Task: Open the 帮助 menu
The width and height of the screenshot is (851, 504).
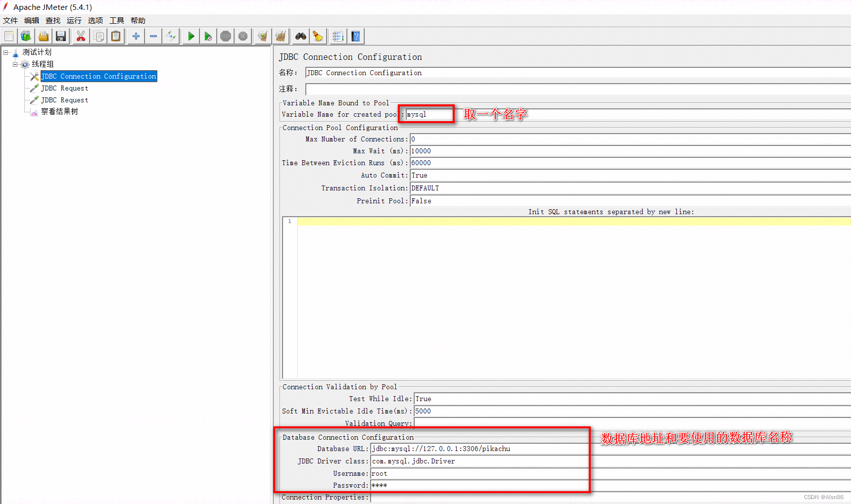Action: (138, 20)
